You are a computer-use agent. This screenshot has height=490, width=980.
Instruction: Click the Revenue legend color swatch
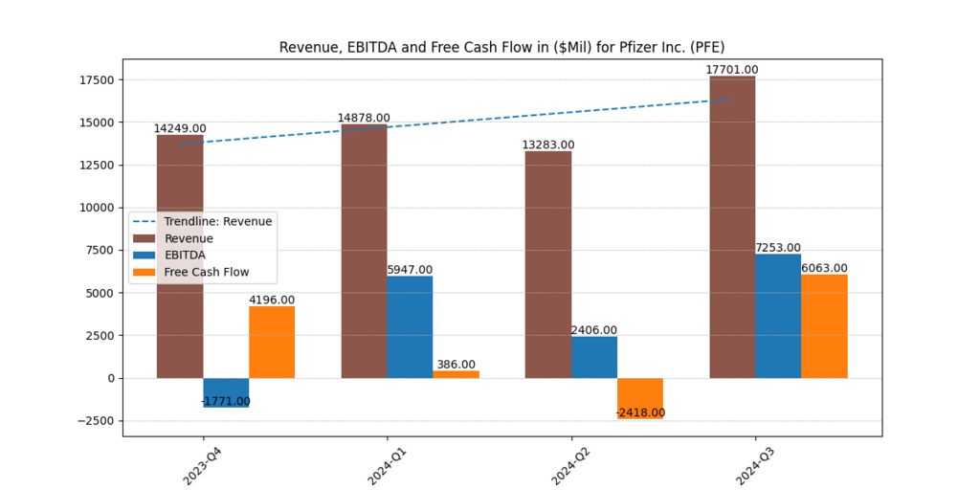click(x=145, y=238)
